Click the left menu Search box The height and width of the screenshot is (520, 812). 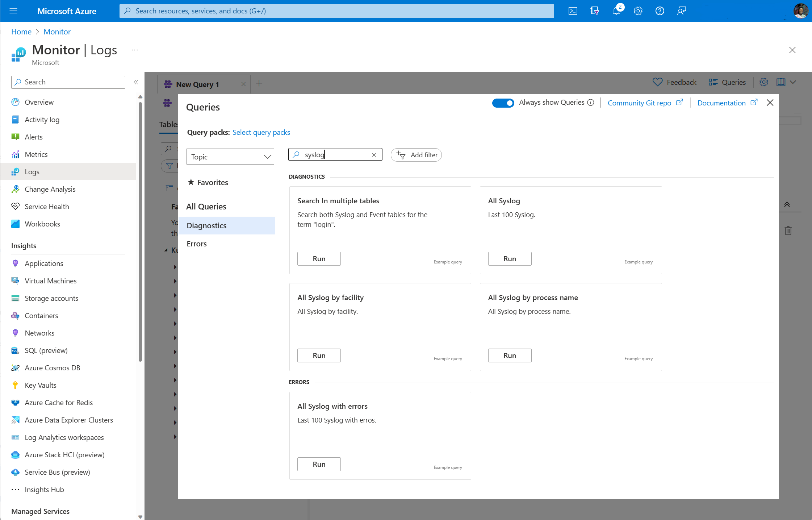click(x=68, y=82)
